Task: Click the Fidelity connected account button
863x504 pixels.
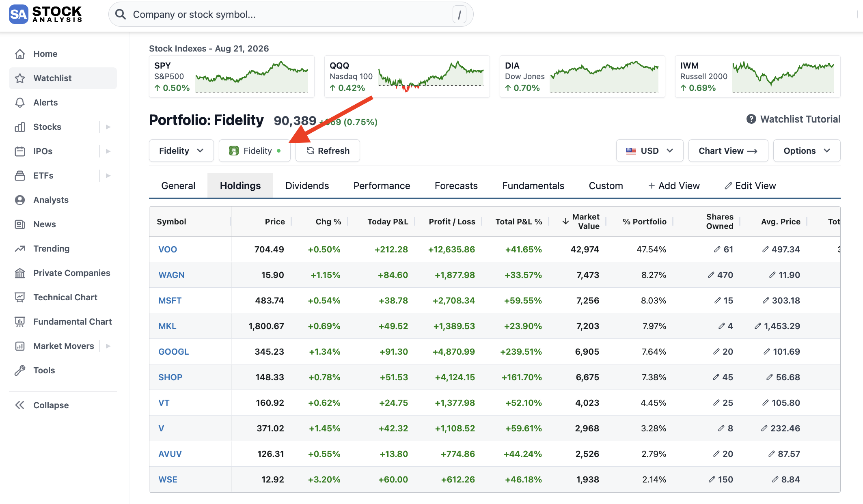Action: tap(255, 151)
